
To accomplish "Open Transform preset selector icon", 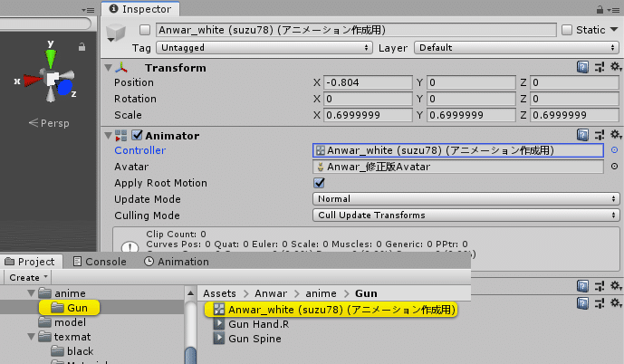I will coord(600,67).
